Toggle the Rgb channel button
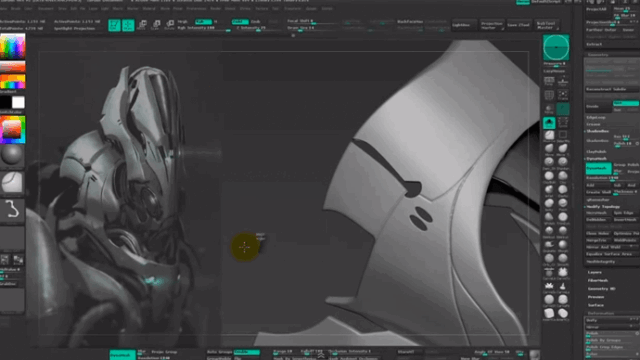 coord(203,22)
